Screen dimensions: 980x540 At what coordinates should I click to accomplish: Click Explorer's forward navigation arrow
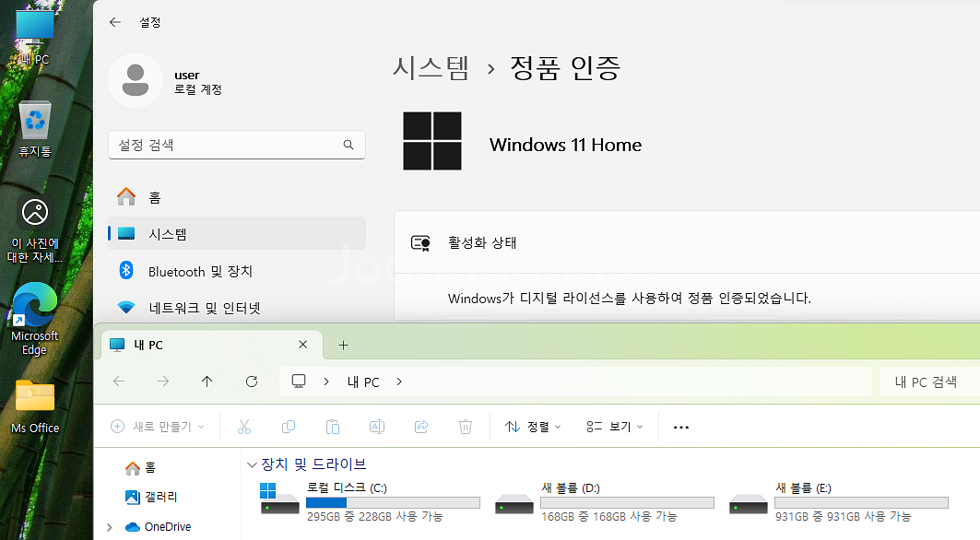[x=163, y=382]
